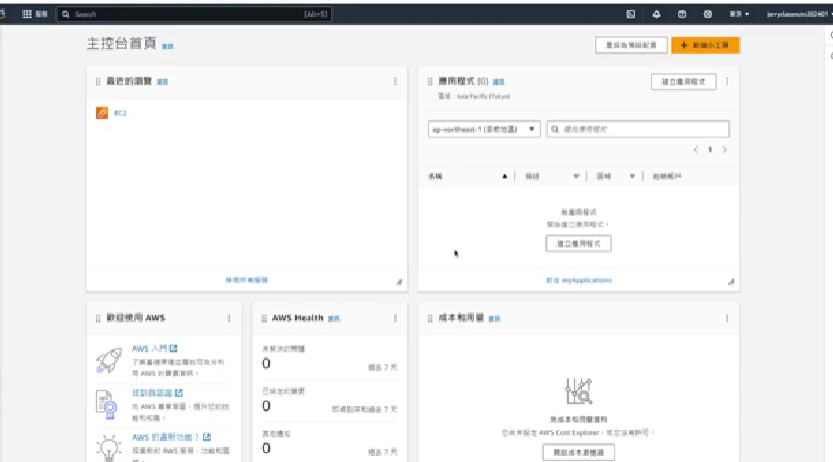Click the rocket icon for AWS getting started
This screenshot has width=833, height=462.
109,361
